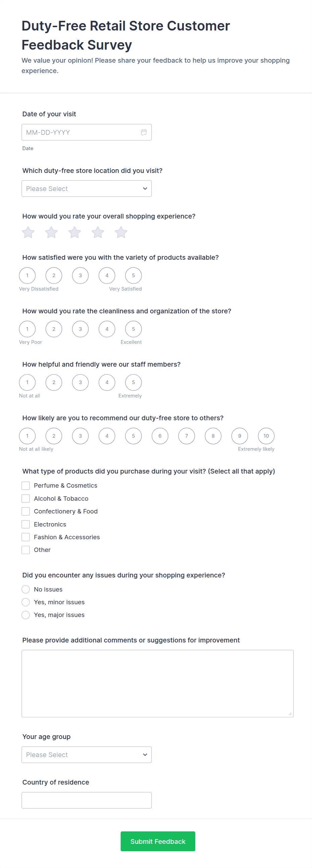312x868 pixels.
Task: Rate product variety as 5 Very Satisfied
Action: 133,275
